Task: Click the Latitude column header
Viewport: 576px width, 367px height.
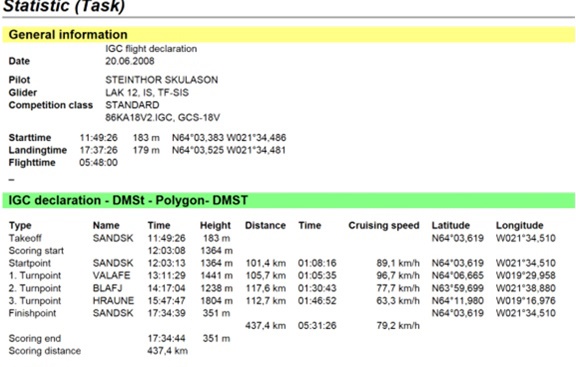Action: 451,225
